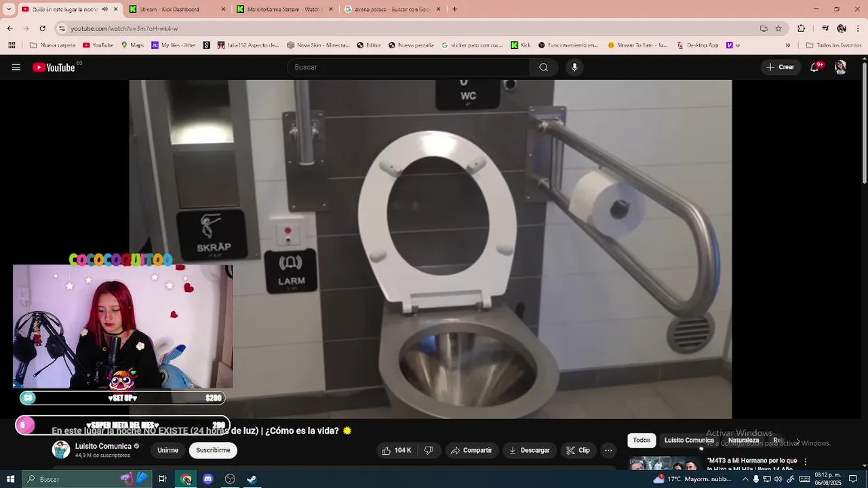Open the Maps bookmark
This screenshot has width=868, height=488.
(x=132, y=45)
